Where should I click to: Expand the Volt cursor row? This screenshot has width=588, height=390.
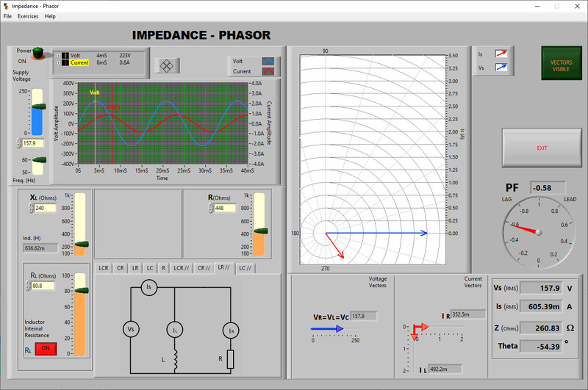tap(59, 55)
